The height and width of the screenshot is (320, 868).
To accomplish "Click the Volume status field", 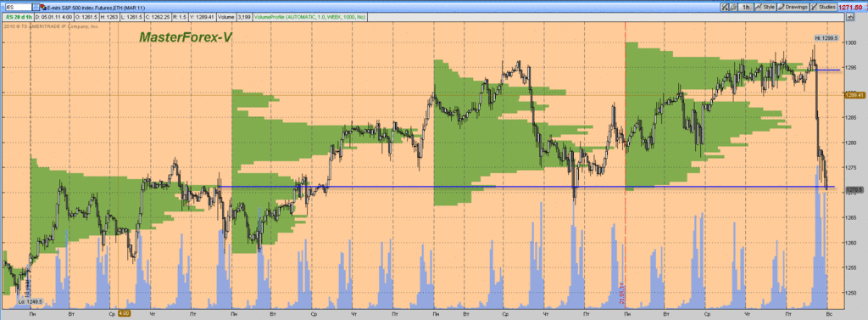I will tap(227, 17).
